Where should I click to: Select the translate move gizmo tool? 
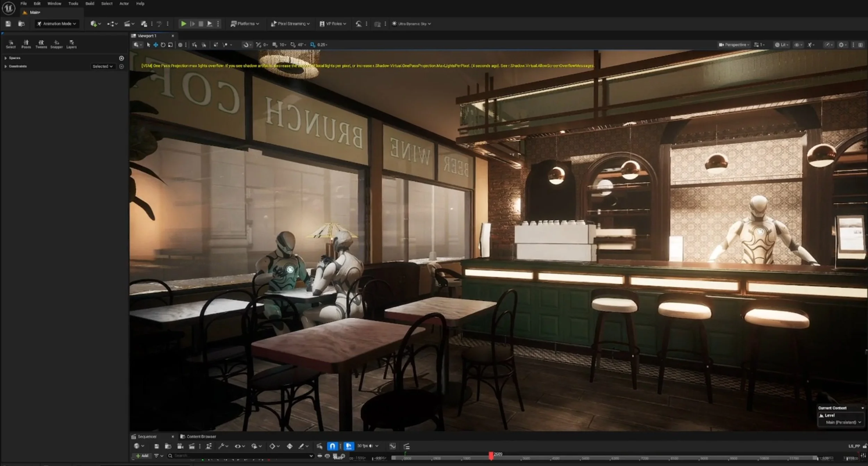[x=156, y=45]
